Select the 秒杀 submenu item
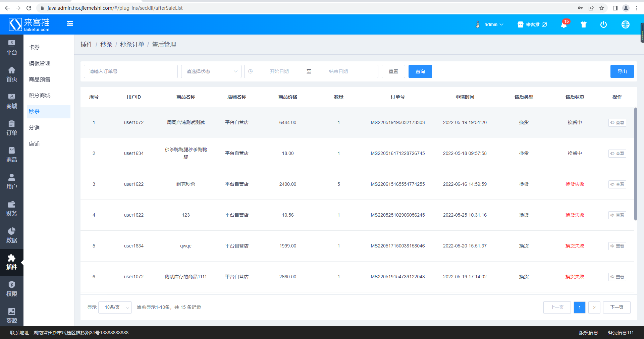This screenshot has height=339, width=644. click(x=49, y=112)
